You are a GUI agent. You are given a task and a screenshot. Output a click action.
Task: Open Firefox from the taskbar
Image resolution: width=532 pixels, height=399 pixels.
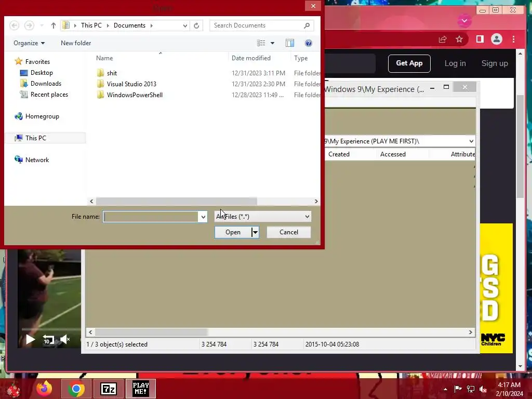44,389
